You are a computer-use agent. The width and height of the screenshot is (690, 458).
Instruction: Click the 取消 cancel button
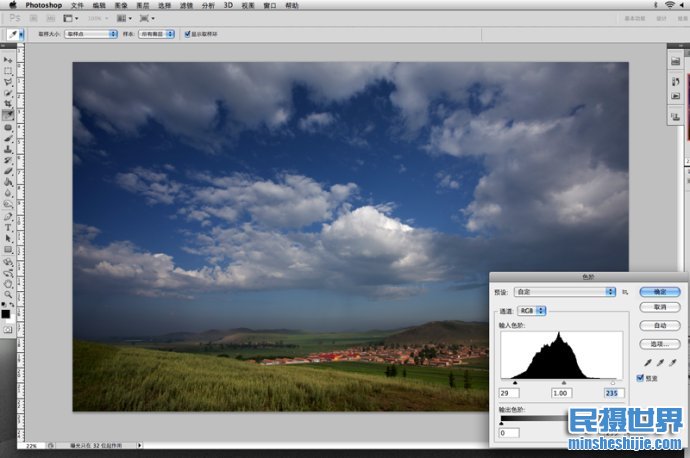[660, 307]
